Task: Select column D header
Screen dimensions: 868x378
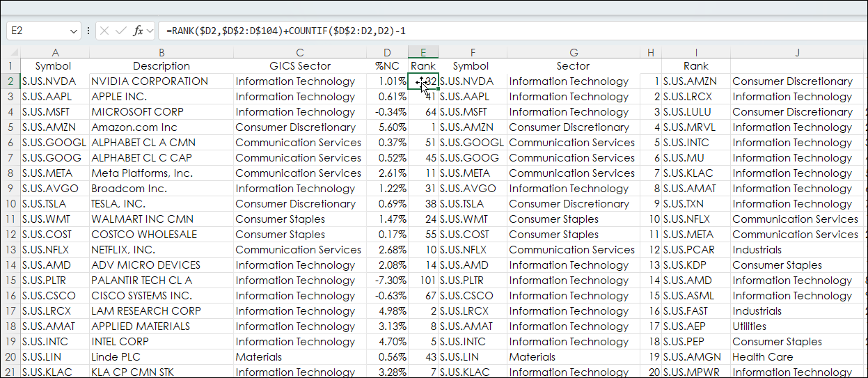Action: [x=387, y=52]
